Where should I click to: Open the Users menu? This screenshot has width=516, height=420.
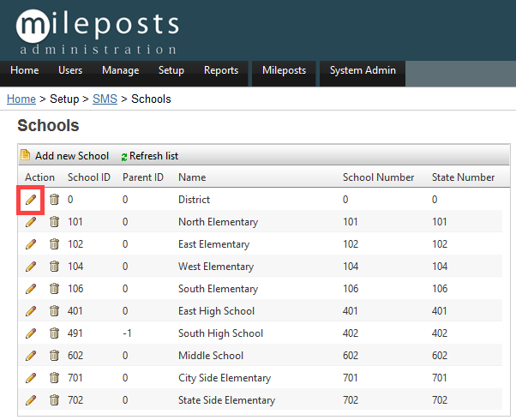pos(70,70)
